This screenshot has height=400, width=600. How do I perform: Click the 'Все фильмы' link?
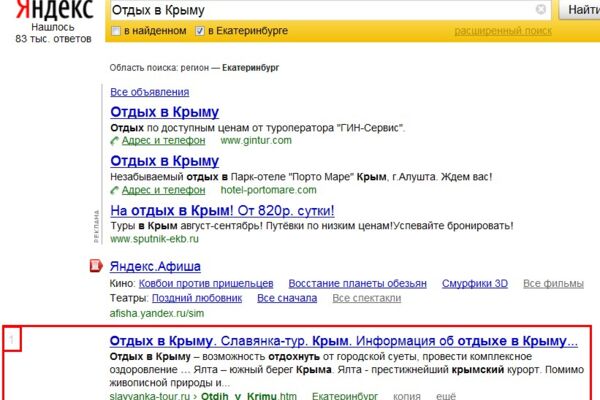coord(553,284)
